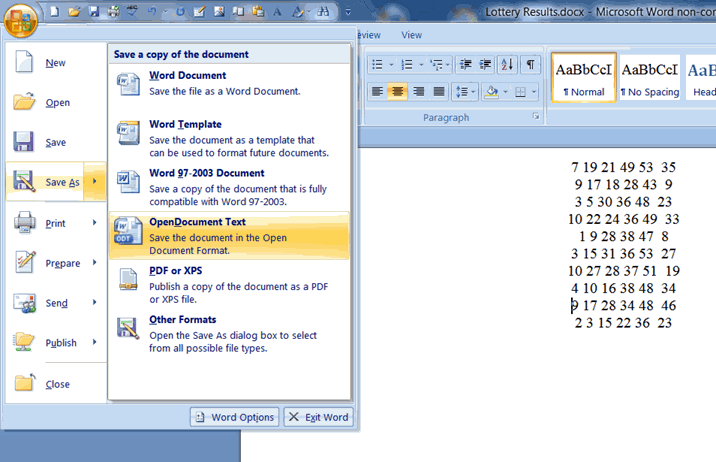Choose Open in Office menu
Screen dimensions: 716x462
(x=56, y=102)
